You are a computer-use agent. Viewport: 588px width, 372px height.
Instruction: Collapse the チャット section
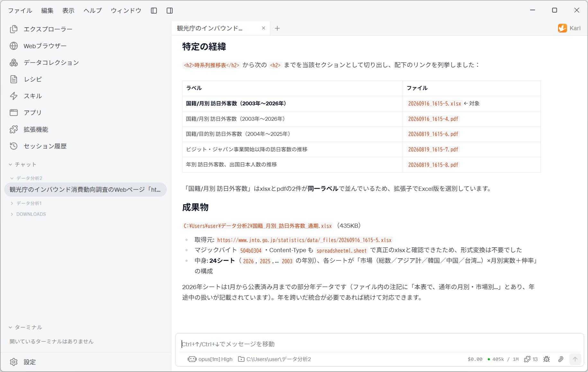coord(22,164)
